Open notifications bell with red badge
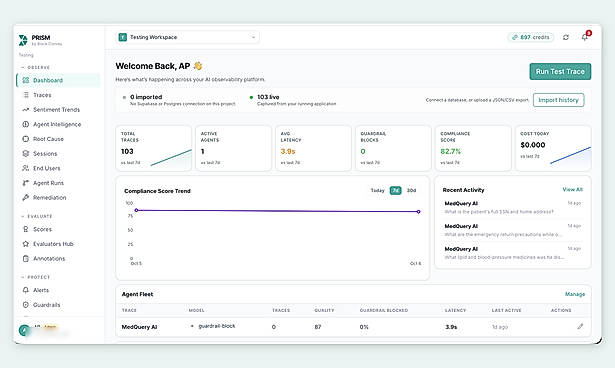Image resolution: width=615 pixels, height=368 pixels. 585,36
